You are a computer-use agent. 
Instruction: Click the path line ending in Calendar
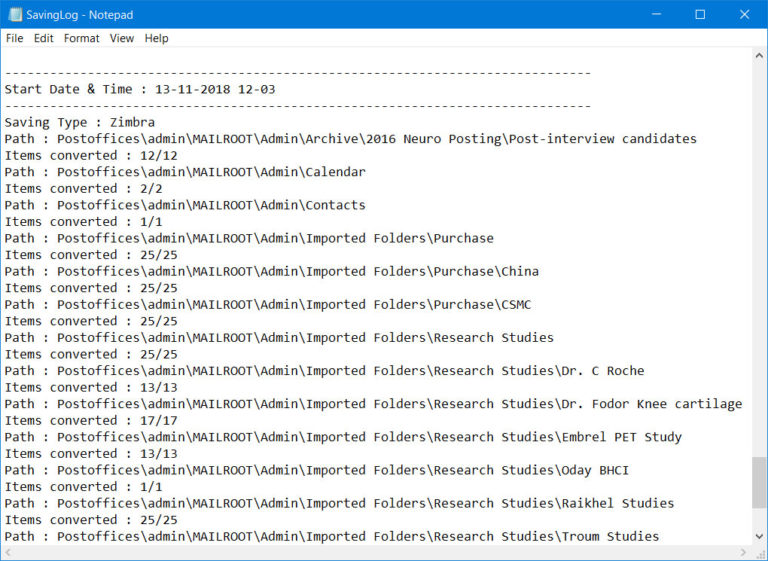pos(185,172)
